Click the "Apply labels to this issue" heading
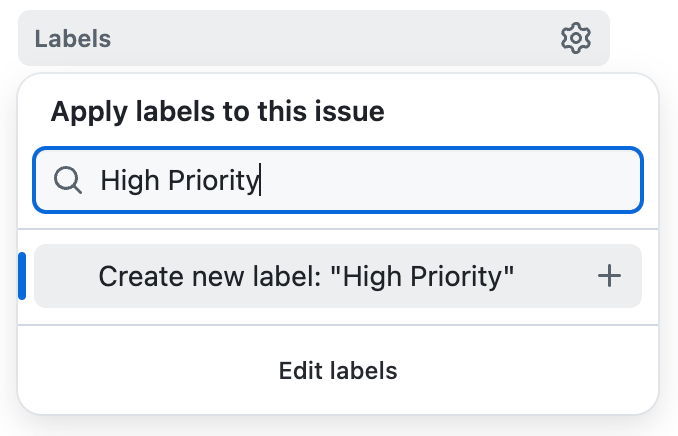Screen dimensions: 678x436 point(218,111)
